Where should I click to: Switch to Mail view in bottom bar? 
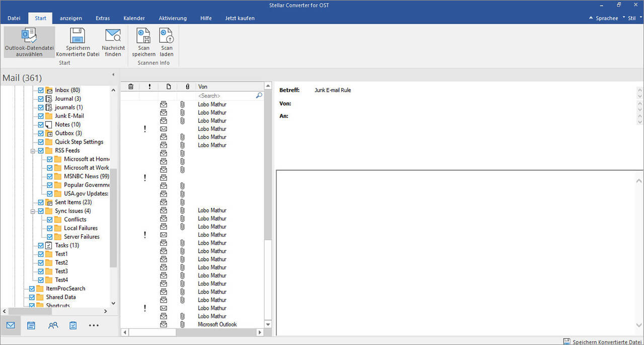click(x=11, y=325)
